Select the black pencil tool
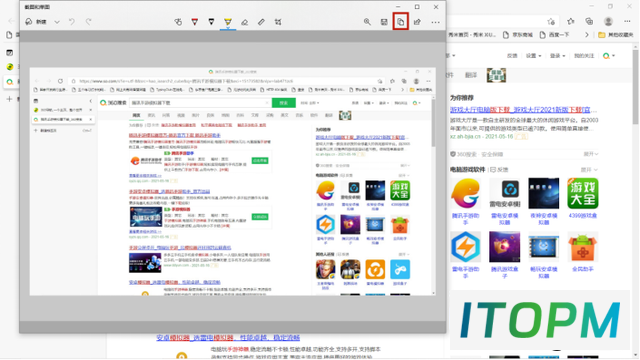Screen dimensions: 640x360 tap(211, 22)
